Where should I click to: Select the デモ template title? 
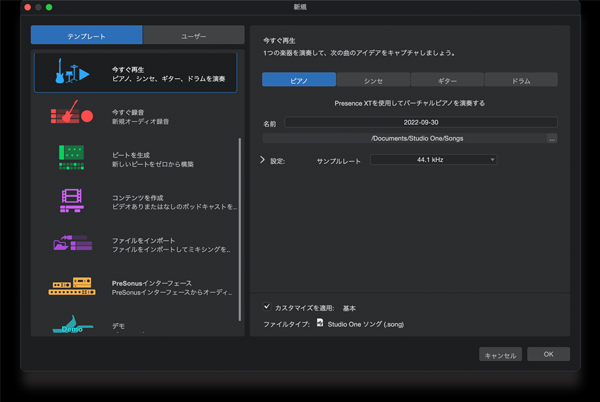click(x=118, y=326)
